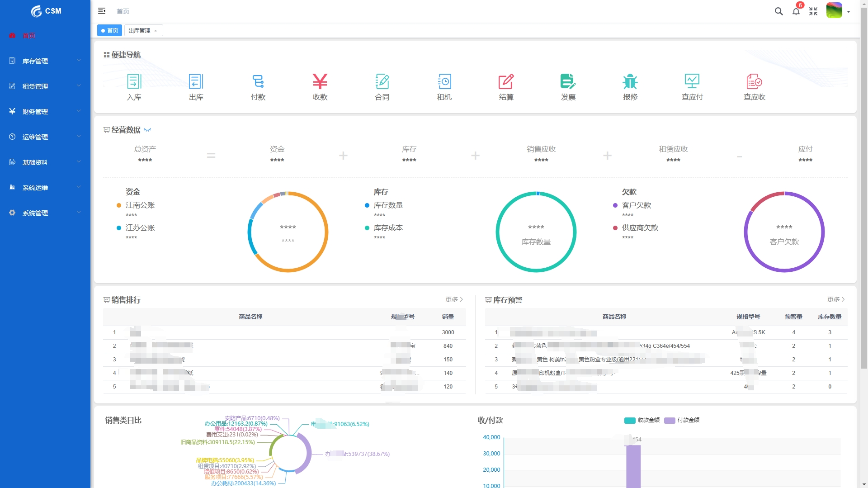Open the 租机 rental icon
The image size is (868, 488).
(x=444, y=82)
